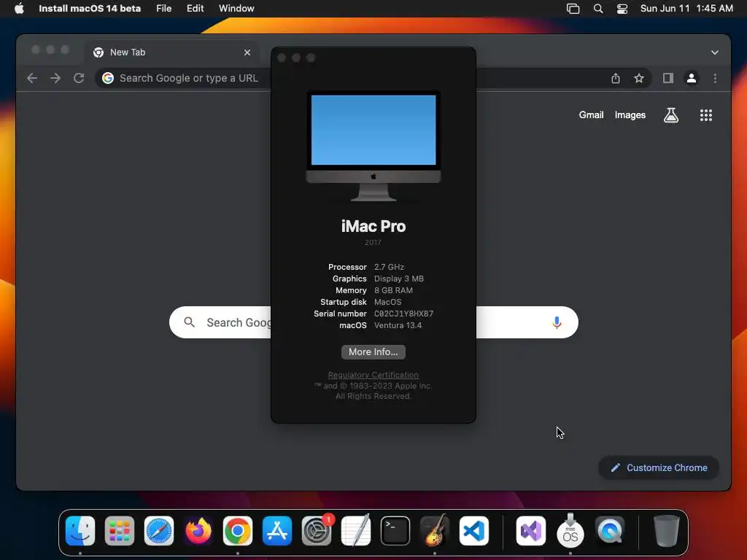This screenshot has width=747, height=560.
Task: Go back in Chrome
Action: pyautogui.click(x=32, y=78)
